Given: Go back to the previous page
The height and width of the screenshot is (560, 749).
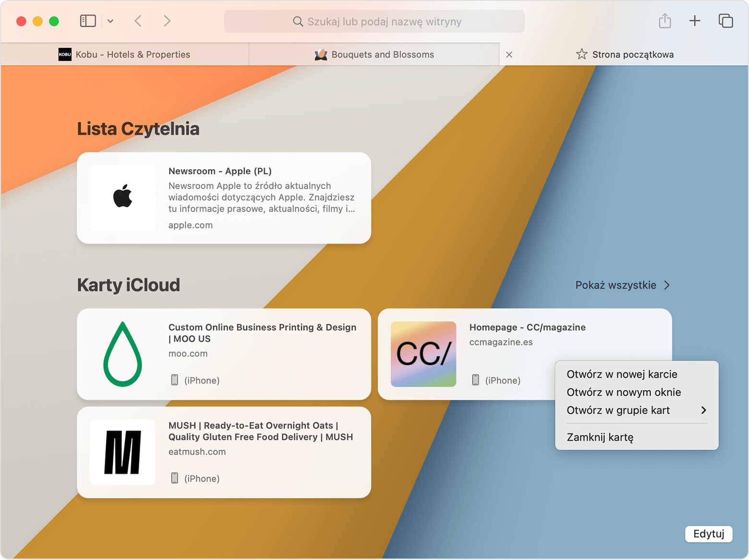Looking at the screenshot, I should click(x=138, y=21).
